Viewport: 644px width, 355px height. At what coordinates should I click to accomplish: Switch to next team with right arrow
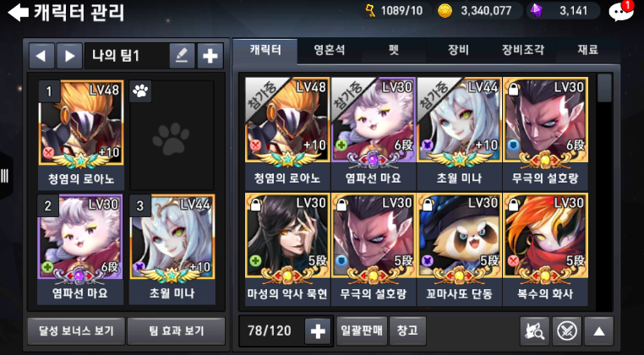(69, 56)
